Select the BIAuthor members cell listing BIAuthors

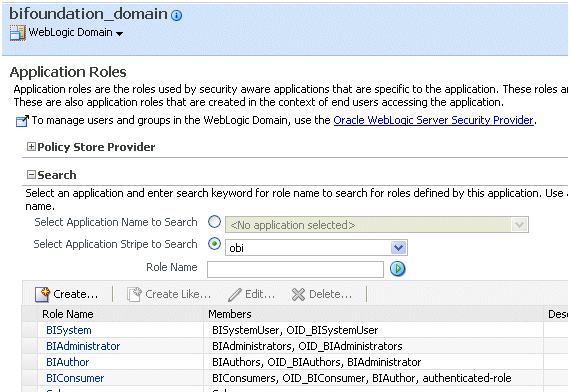pyautogui.click(x=373, y=362)
